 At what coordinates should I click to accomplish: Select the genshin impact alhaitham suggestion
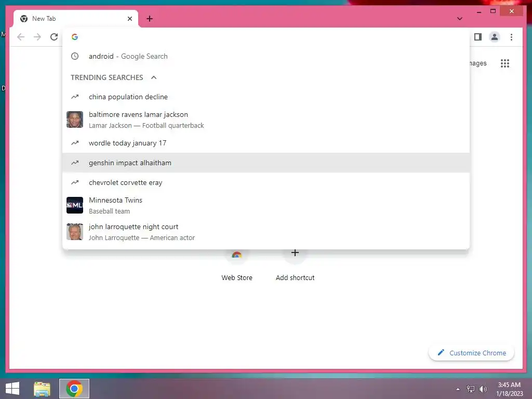click(x=266, y=163)
